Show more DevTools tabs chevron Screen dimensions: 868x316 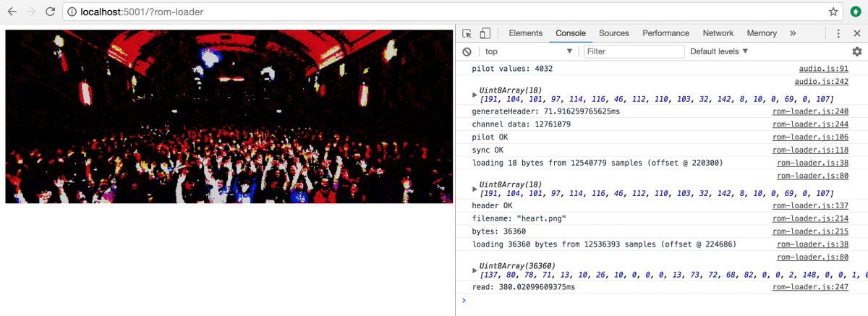[x=793, y=33]
